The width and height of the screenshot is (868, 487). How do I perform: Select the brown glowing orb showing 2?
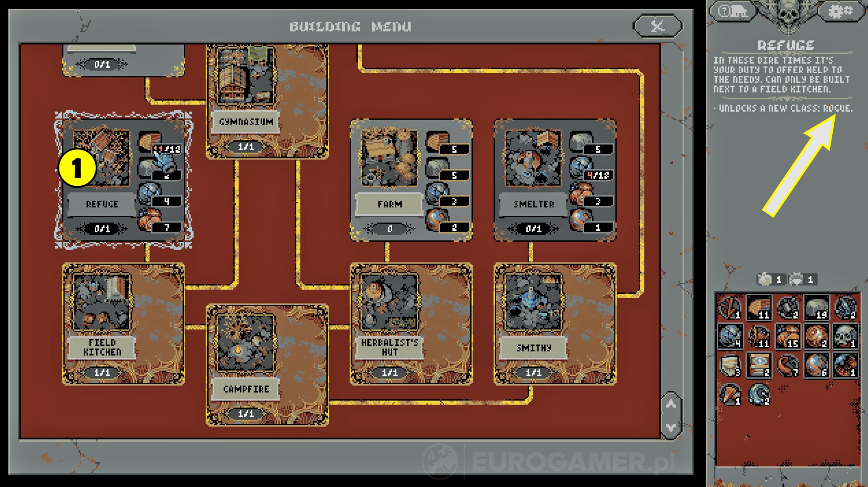pos(816,336)
